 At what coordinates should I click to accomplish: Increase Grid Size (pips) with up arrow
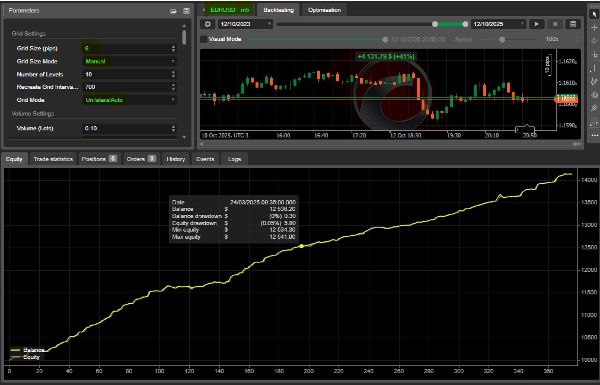pyautogui.click(x=173, y=47)
